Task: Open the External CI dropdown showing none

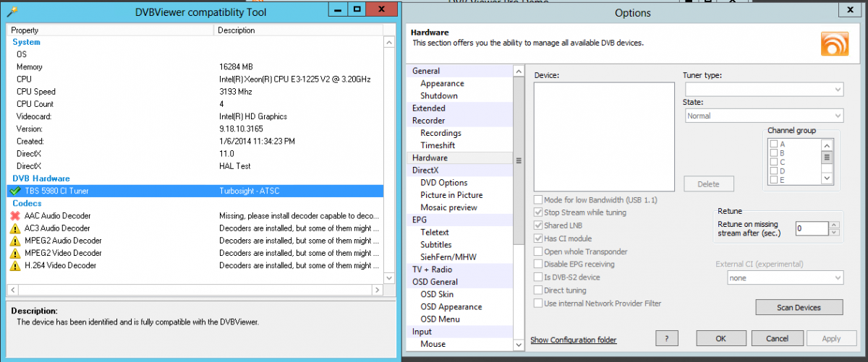Action: coord(785,277)
